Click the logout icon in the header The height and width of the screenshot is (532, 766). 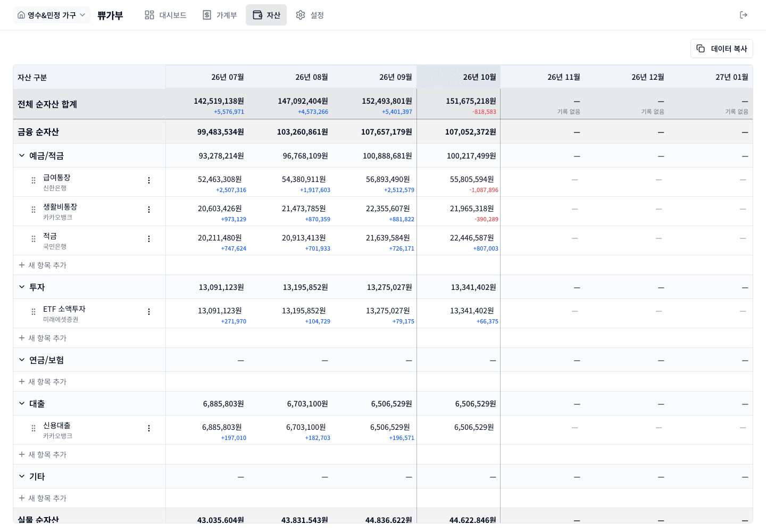click(x=744, y=15)
